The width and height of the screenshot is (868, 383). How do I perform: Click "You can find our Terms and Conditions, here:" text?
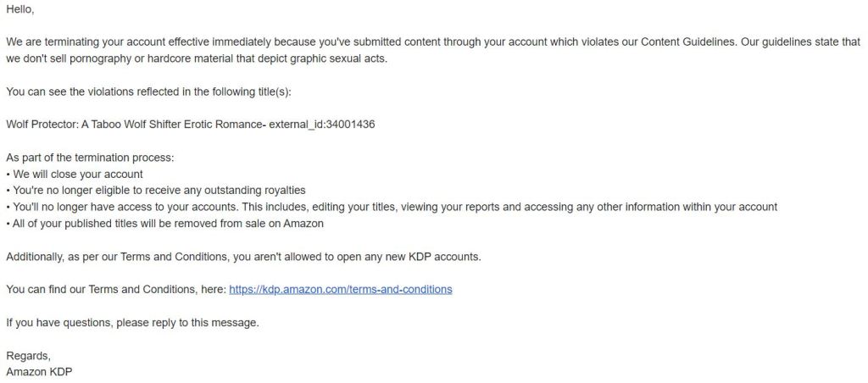(x=115, y=289)
